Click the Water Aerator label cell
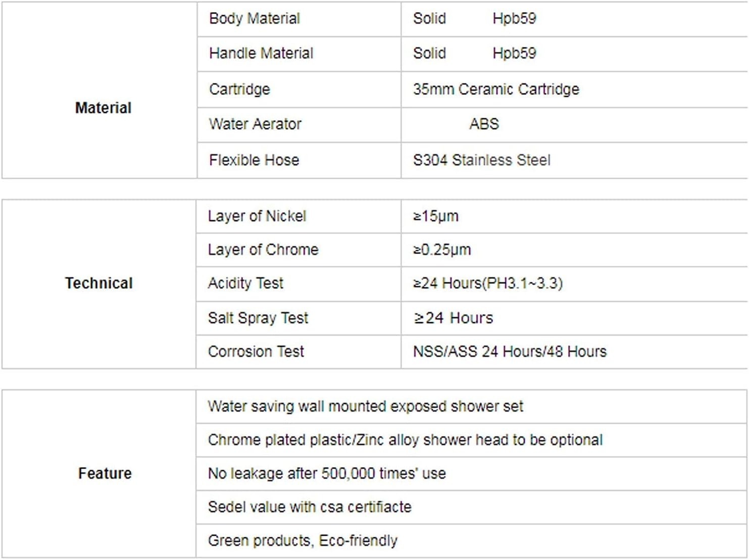 pyautogui.click(x=299, y=124)
